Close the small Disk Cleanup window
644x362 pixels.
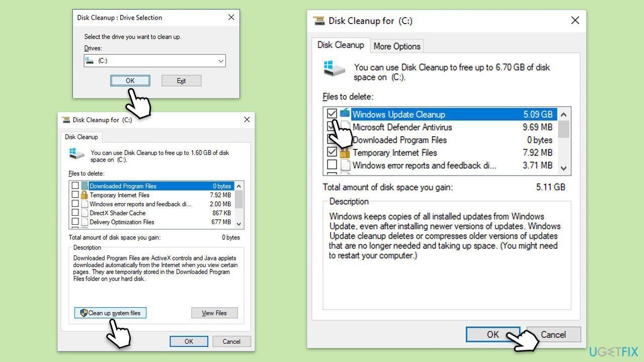pyautogui.click(x=247, y=120)
